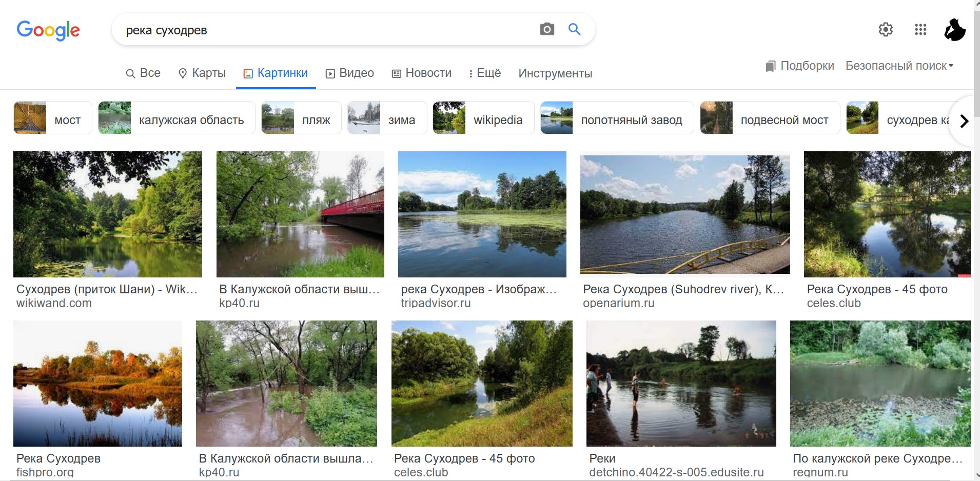This screenshot has width=980, height=481.
Task: Open the Инструменты options
Action: point(555,73)
